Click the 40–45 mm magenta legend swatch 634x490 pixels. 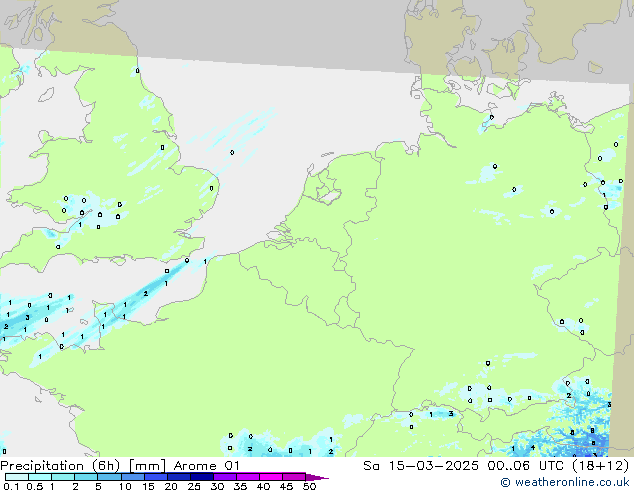pyautogui.click(x=271, y=477)
